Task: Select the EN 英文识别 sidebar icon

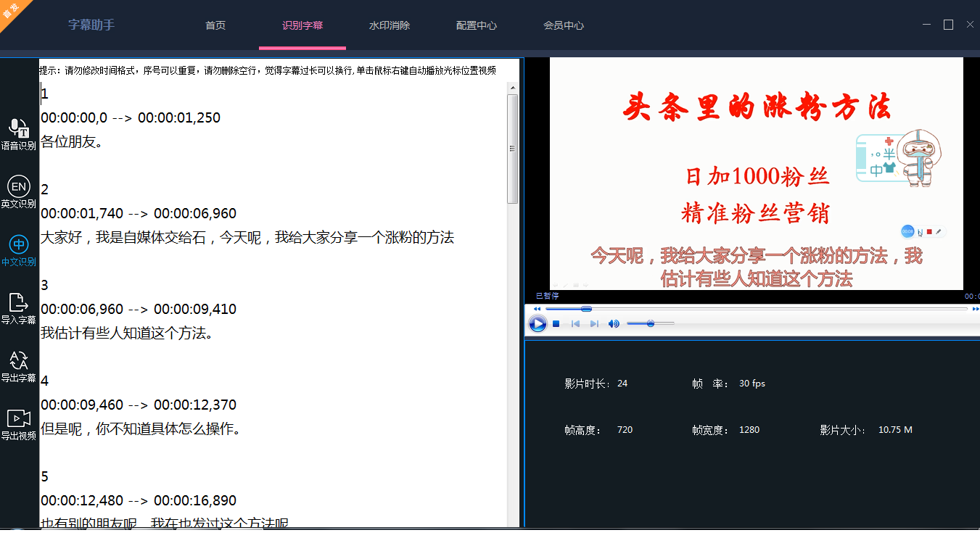Action: point(19,192)
